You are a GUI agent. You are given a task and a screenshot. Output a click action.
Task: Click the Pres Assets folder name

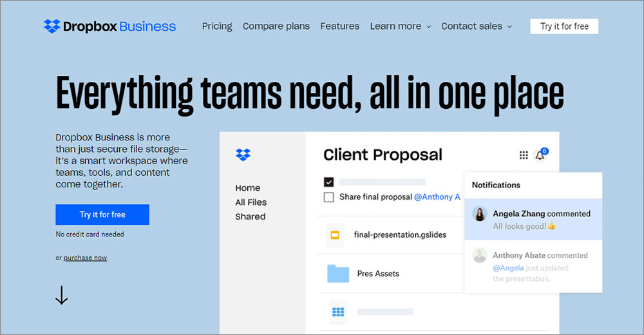[378, 274]
